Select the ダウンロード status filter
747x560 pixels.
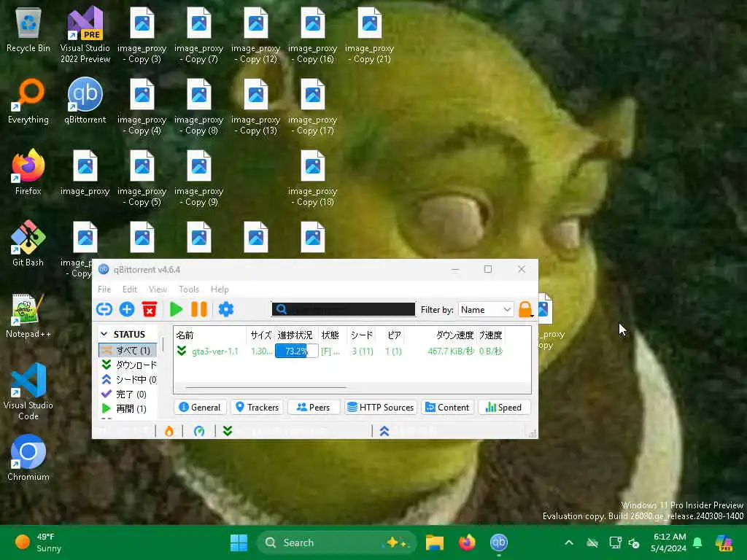(128, 365)
